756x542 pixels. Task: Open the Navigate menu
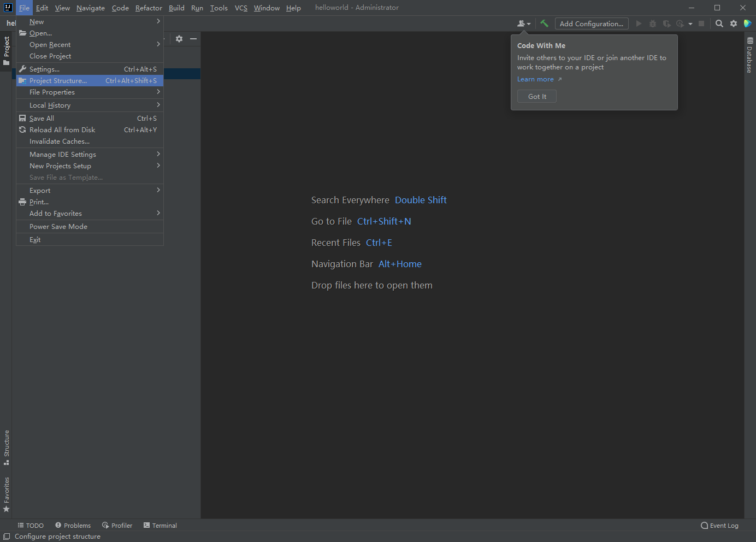(x=91, y=8)
